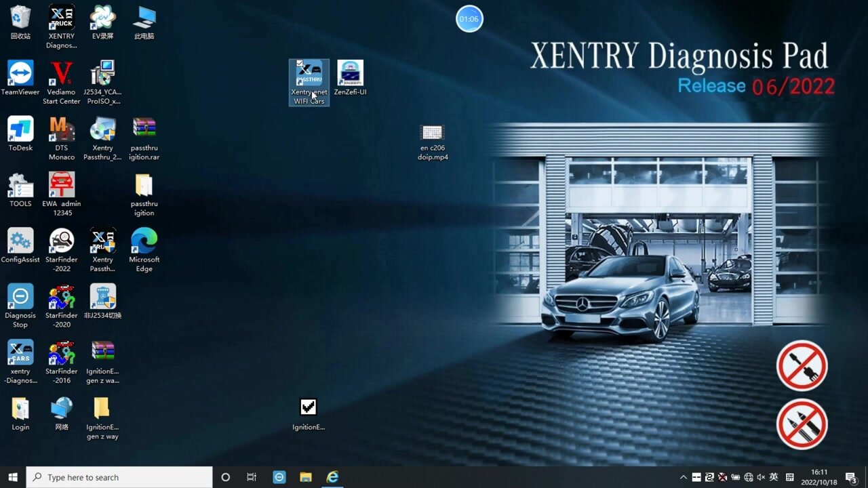Open the 16:11 clock and calendar
Image resolution: width=868 pixels, height=488 pixels.
click(x=820, y=477)
